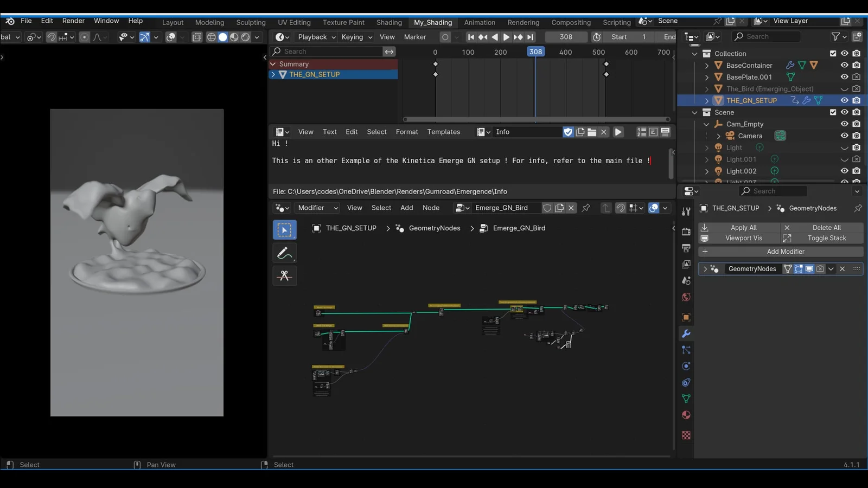Click the Add Modifier button
This screenshot has height=488, width=868.
click(786, 252)
